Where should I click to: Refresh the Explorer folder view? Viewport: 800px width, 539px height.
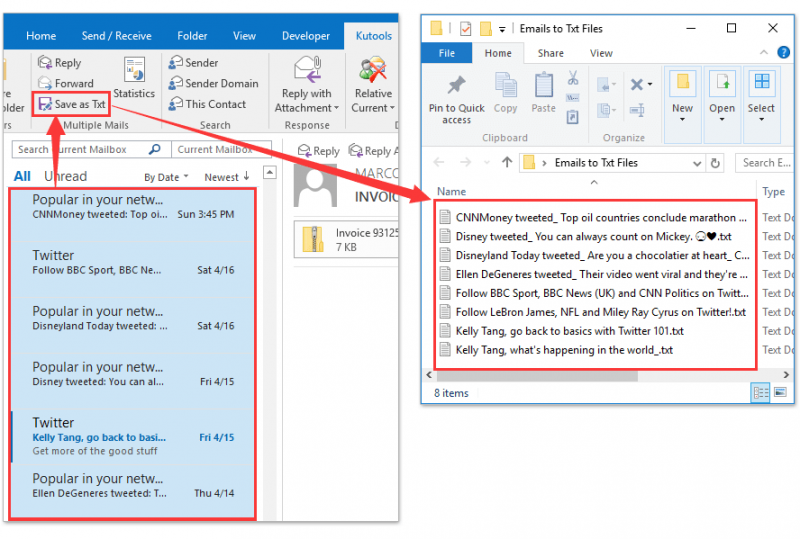click(715, 163)
